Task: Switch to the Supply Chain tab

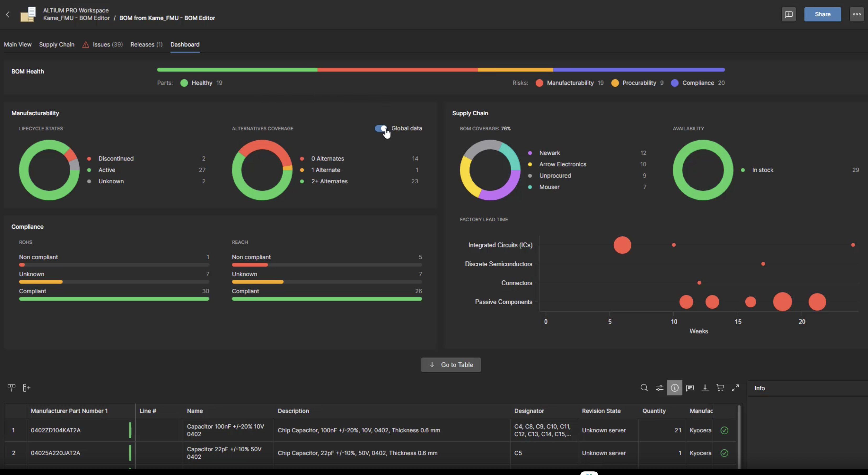Action: 56,44
